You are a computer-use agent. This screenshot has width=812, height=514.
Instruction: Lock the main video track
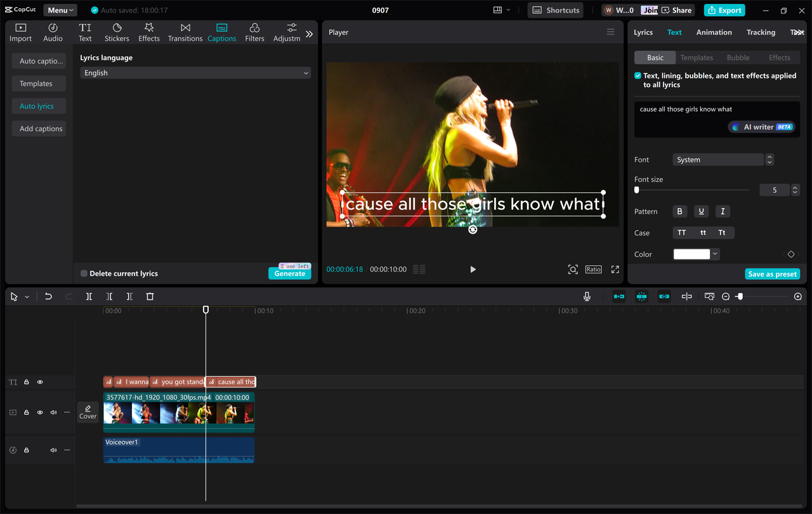27,412
